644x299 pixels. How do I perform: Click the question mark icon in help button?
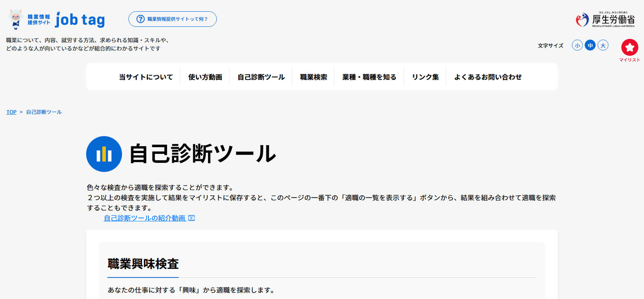coord(140,19)
